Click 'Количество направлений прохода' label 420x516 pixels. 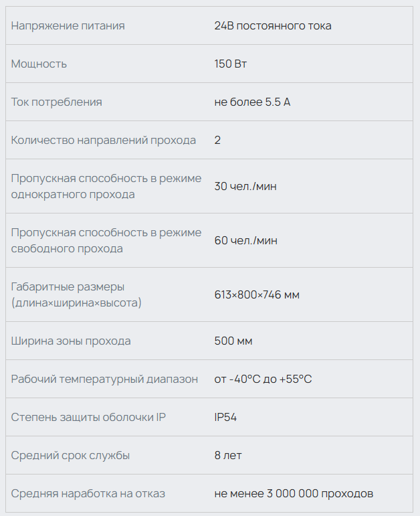pos(104,141)
